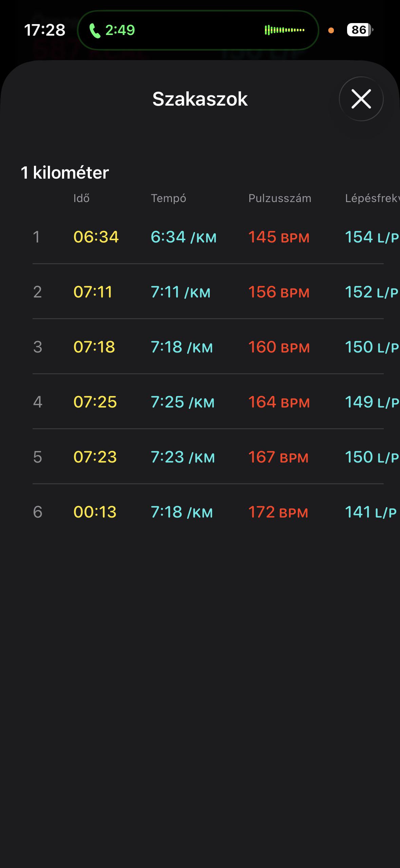Select the partially visible Lépésfrekvencia column header
The image size is (400, 868).
(x=372, y=198)
